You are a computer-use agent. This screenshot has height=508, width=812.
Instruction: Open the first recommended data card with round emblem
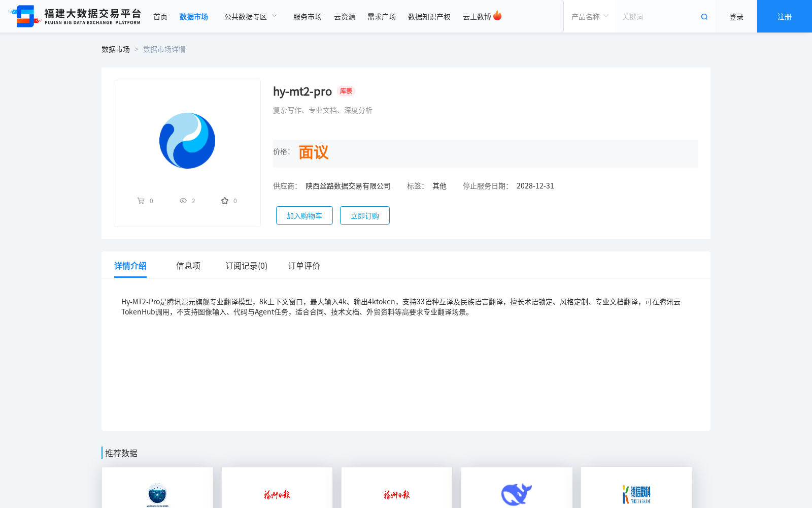pyautogui.click(x=157, y=488)
